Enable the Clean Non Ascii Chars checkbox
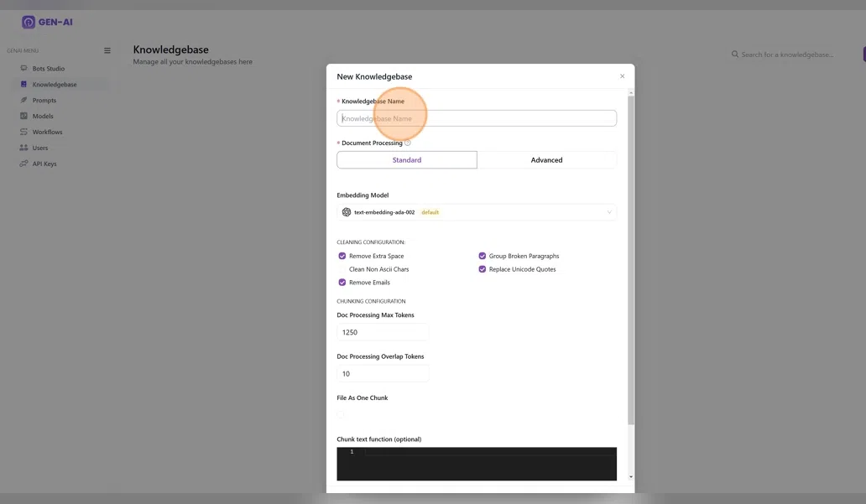The width and height of the screenshot is (866, 504). 342,270
